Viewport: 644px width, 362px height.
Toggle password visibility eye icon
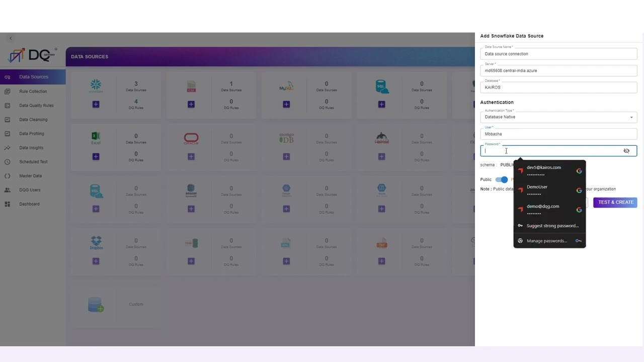626,151
